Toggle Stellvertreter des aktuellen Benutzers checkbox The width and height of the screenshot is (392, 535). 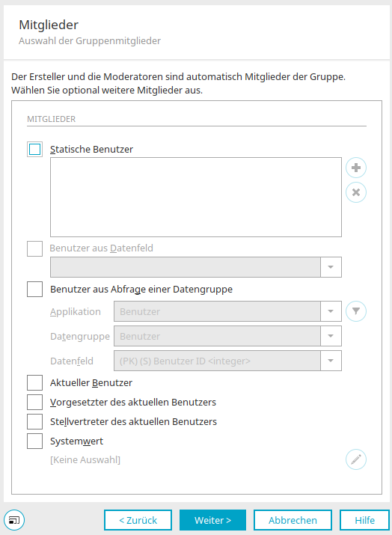35,422
